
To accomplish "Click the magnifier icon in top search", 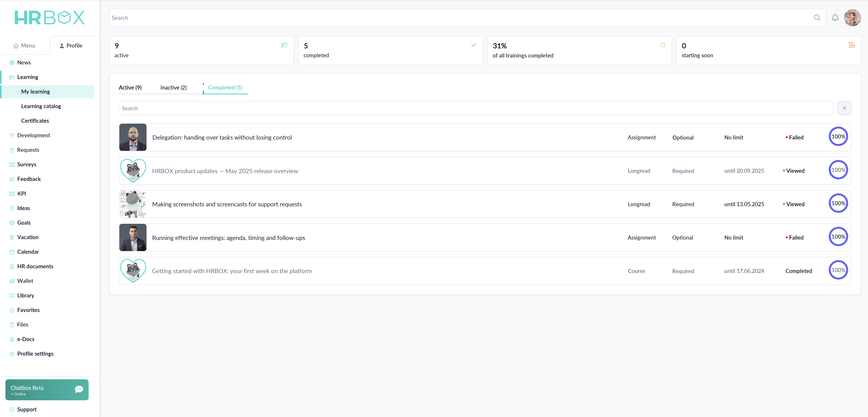I will coord(817,18).
